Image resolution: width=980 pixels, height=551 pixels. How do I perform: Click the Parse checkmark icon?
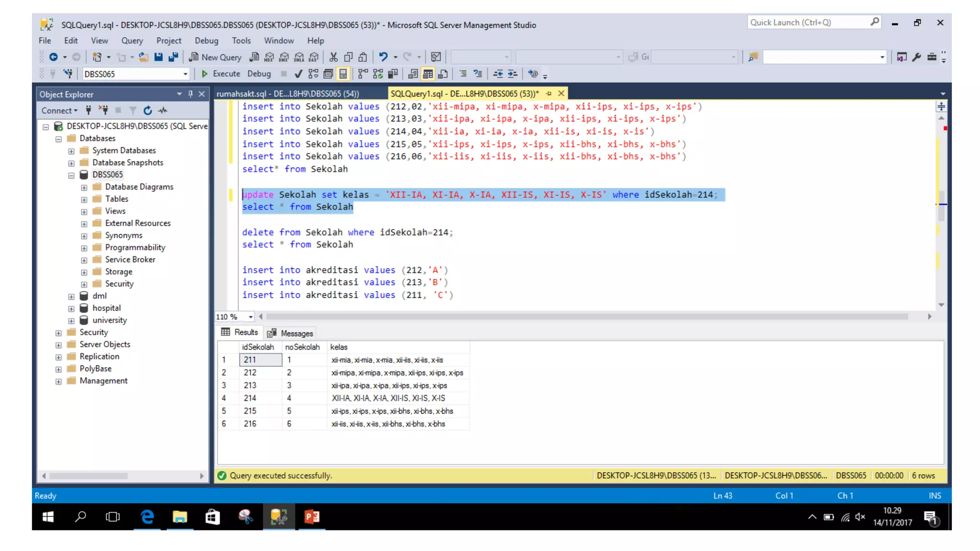point(299,74)
